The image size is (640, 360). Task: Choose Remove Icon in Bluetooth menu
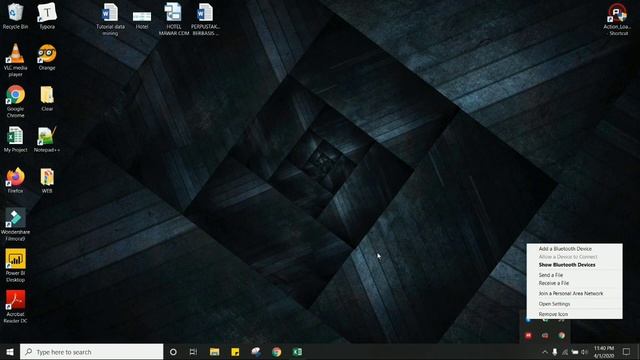click(553, 314)
